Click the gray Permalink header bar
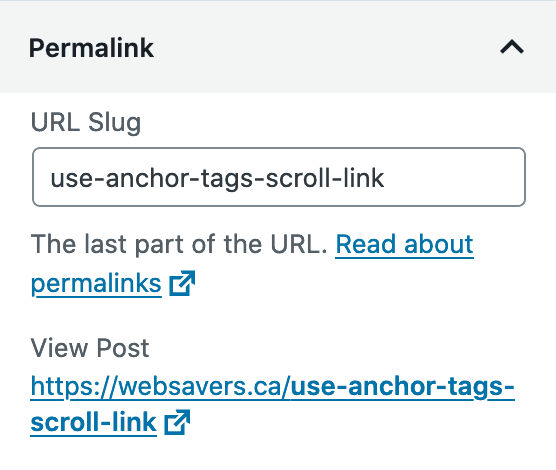This screenshot has width=556, height=470. (x=278, y=47)
